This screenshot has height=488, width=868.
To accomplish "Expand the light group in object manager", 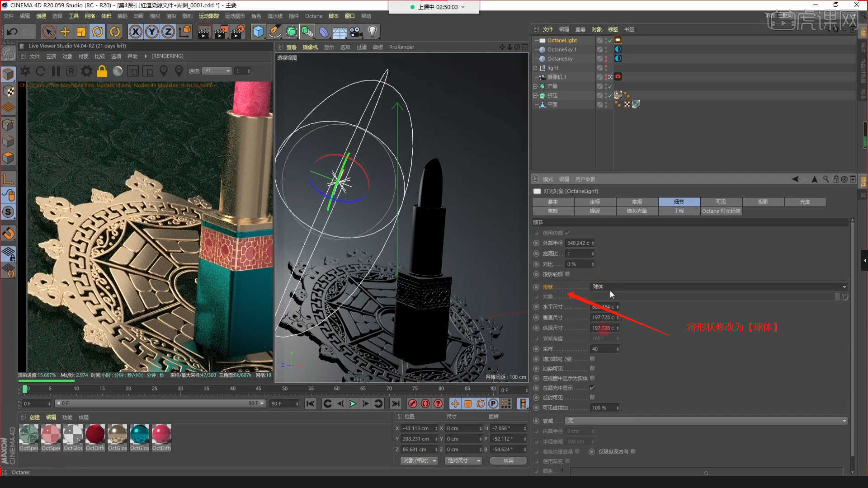I will [x=535, y=68].
